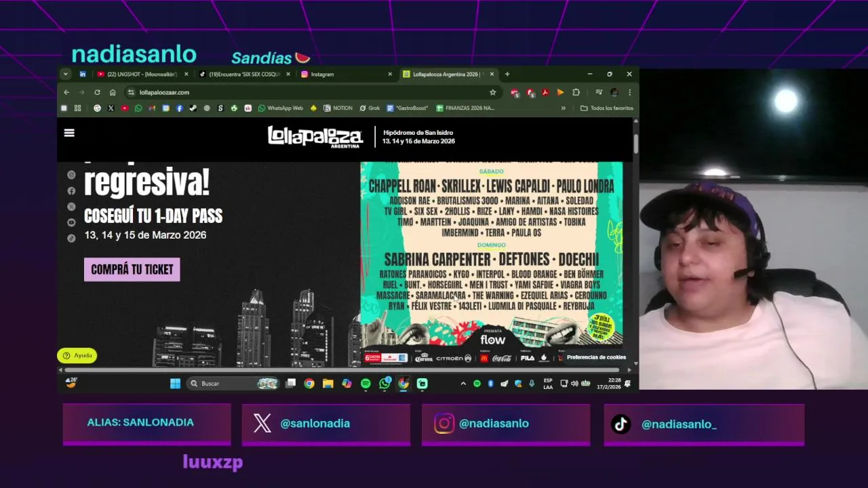Click the taskbar Buscar search box
This screenshot has width=868, height=488.
tap(233, 384)
